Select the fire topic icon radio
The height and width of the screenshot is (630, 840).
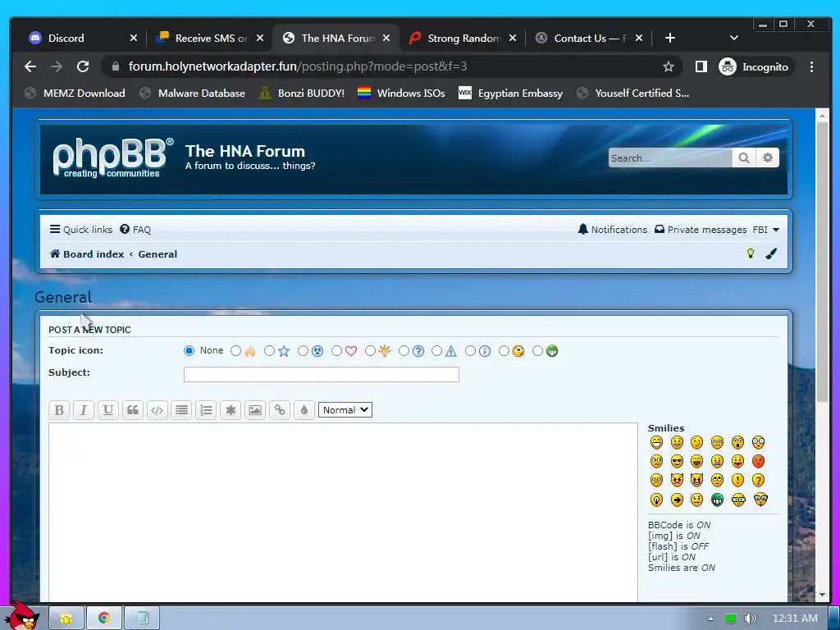(x=235, y=351)
